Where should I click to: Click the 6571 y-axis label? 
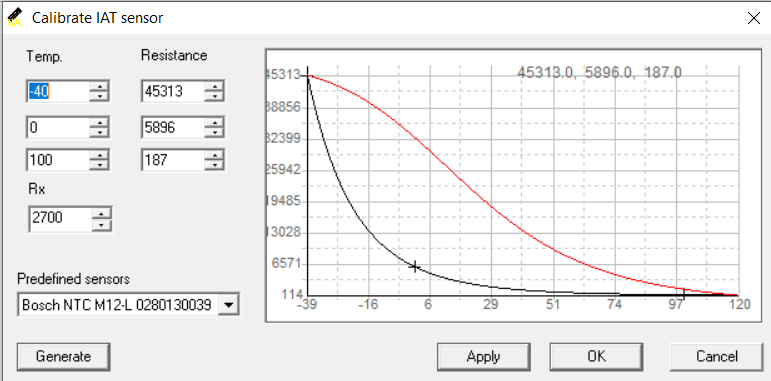[x=286, y=264]
